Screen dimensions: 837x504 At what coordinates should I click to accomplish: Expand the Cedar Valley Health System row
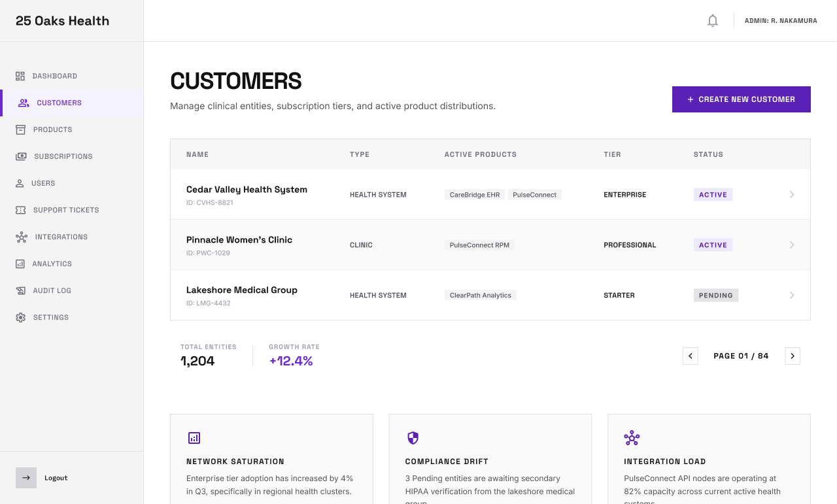792,194
